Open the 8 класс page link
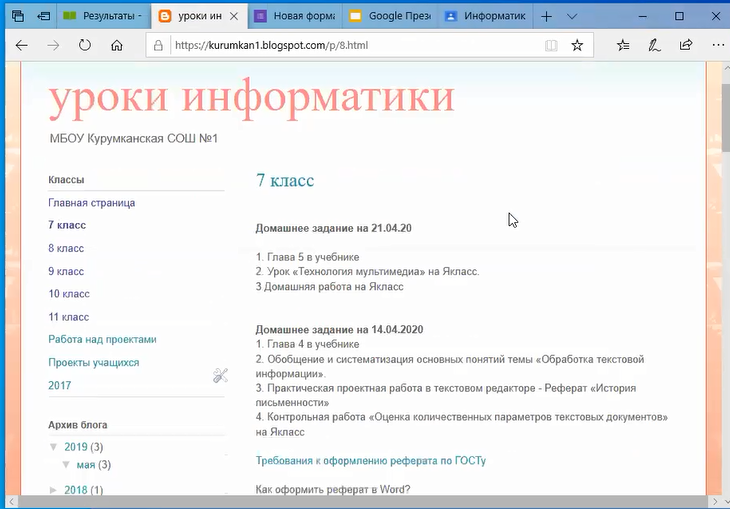 [66, 248]
